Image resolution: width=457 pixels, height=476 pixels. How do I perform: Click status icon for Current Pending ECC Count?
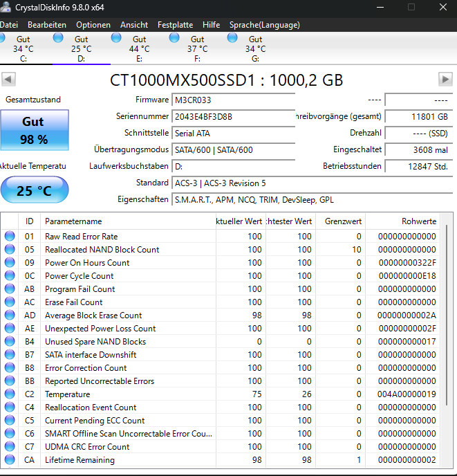coord(10,420)
